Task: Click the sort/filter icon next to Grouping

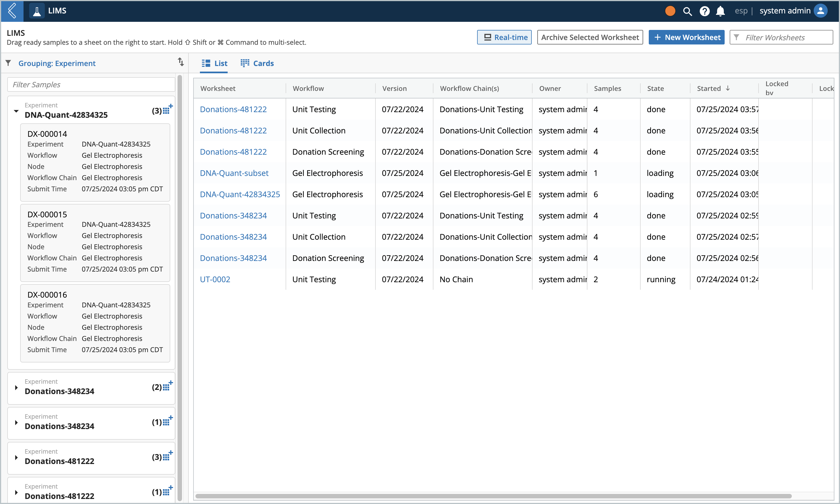Action: (182, 62)
